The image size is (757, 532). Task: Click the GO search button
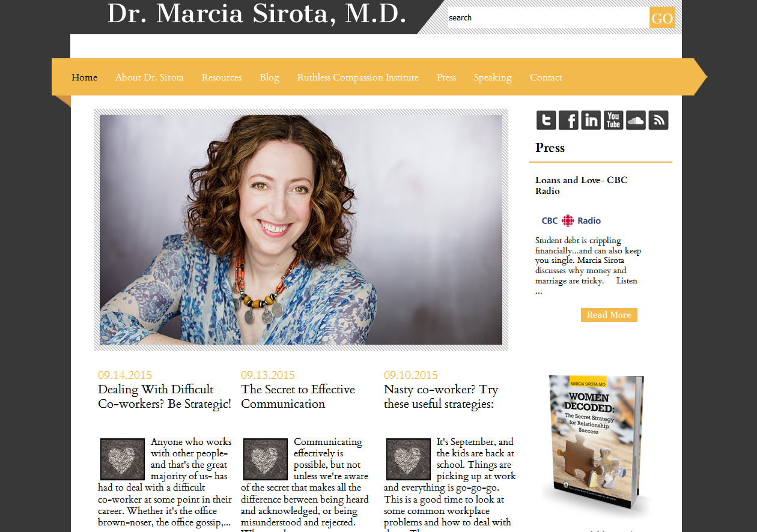pyautogui.click(x=662, y=18)
